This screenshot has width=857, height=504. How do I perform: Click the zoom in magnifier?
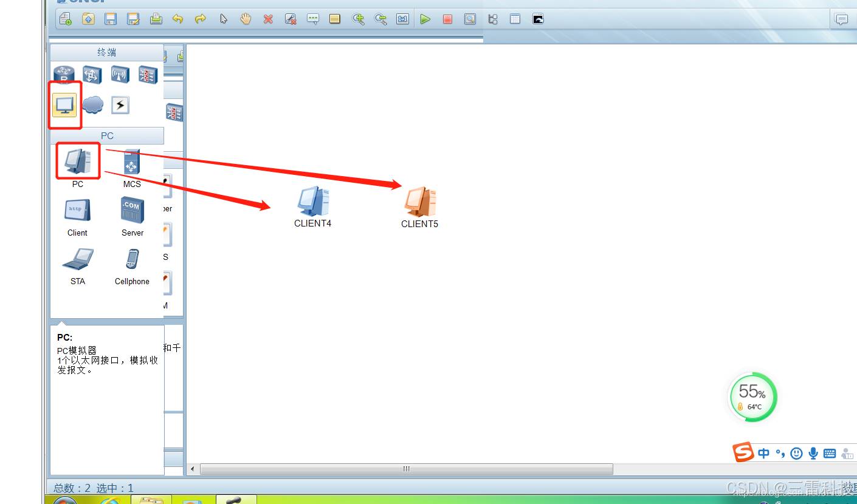[x=359, y=19]
